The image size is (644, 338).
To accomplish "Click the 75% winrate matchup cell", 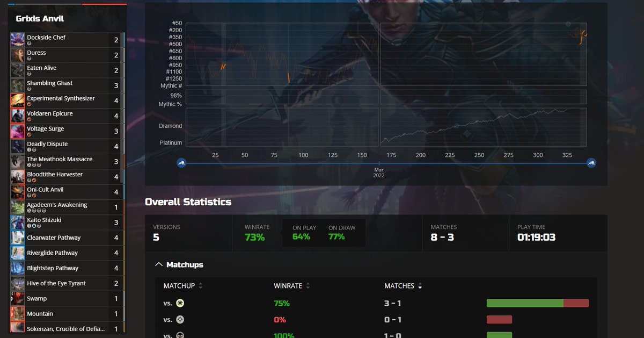I will coord(282,303).
